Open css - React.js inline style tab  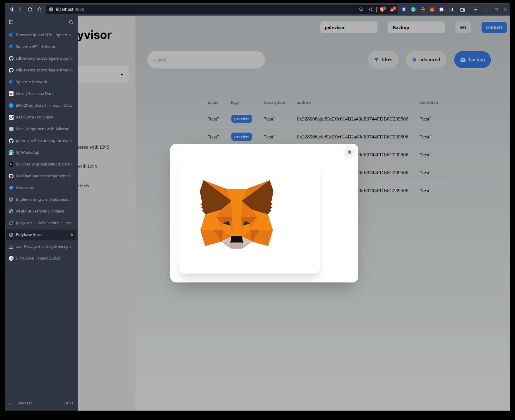[41, 246]
